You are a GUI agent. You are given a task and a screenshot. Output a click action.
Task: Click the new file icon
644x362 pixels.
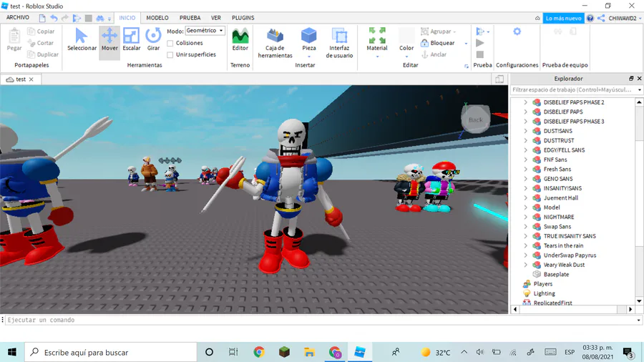42,18
